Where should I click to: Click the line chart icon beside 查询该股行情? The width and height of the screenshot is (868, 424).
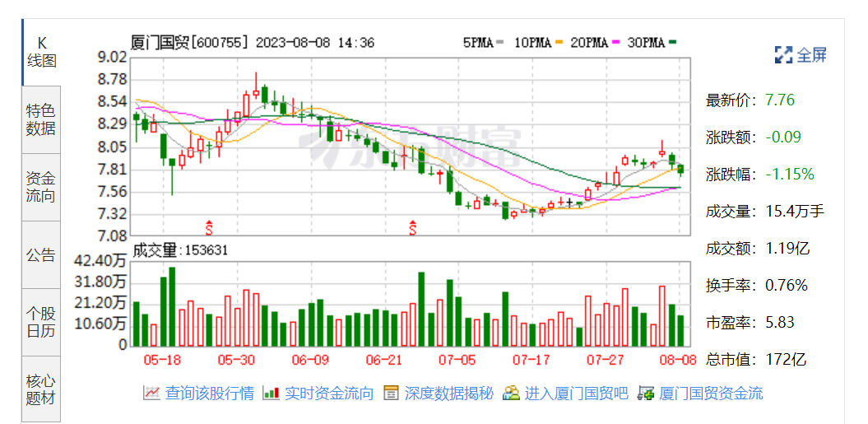click(x=151, y=394)
